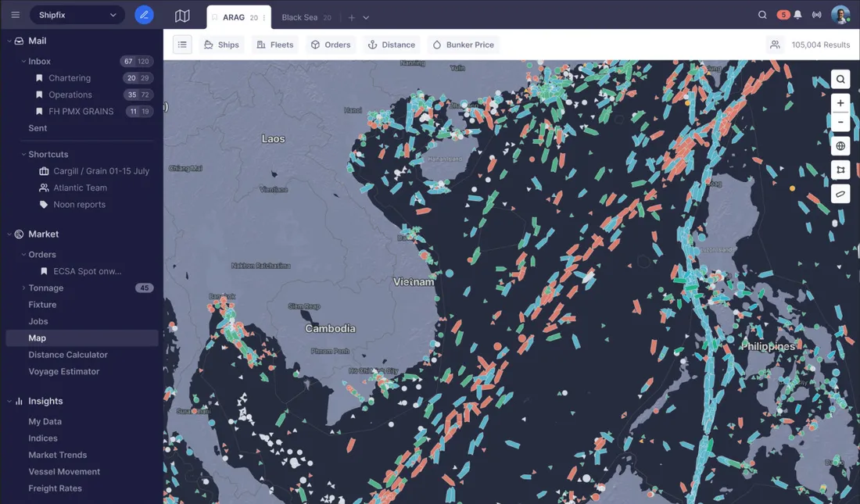Toggle the live broadcast signal icon
Viewport: 860px width, 504px height.
pos(817,15)
